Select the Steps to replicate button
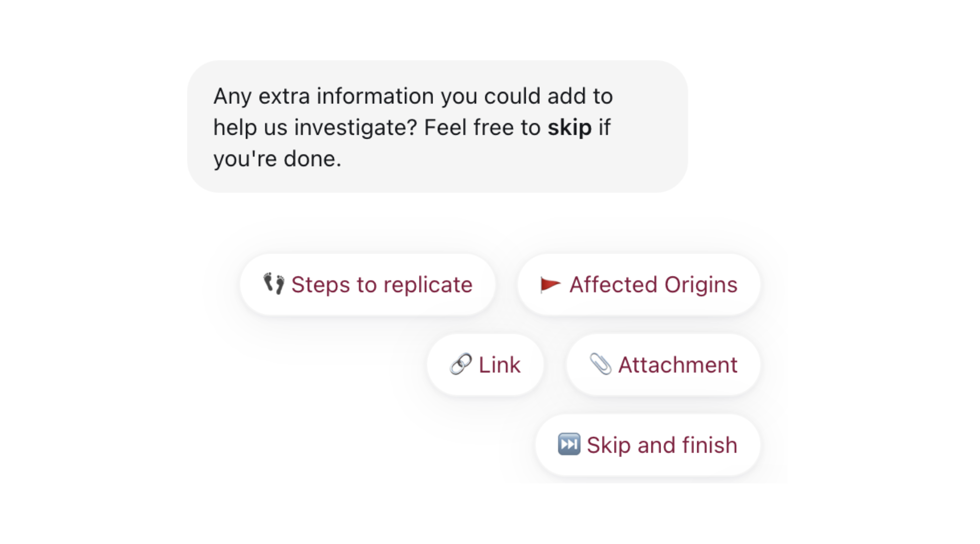 click(367, 285)
